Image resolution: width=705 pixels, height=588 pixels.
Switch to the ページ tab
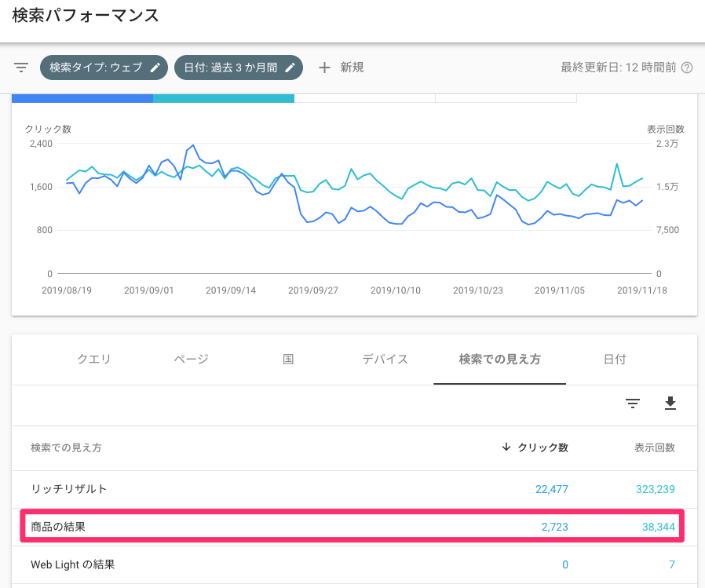[x=191, y=360]
